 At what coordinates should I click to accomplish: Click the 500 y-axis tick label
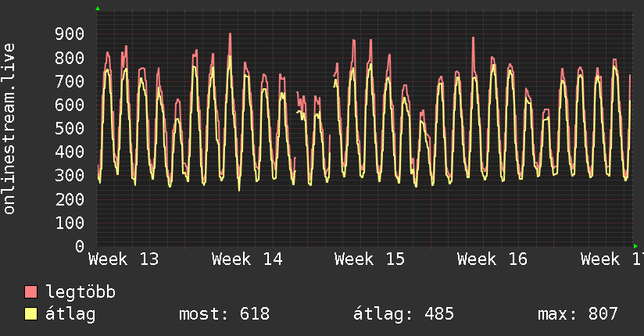(70, 129)
